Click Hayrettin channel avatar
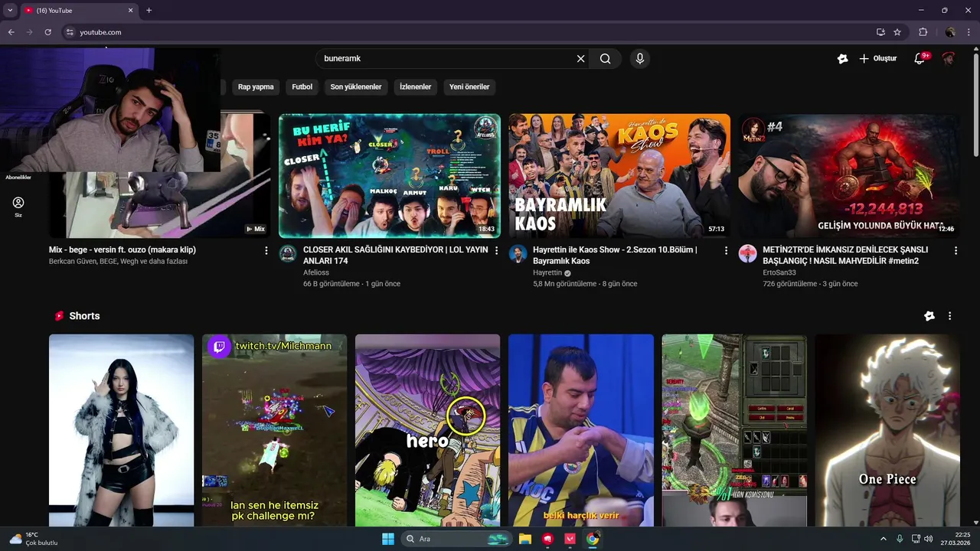Screen dimensions: 980x551 (x=518, y=254)
